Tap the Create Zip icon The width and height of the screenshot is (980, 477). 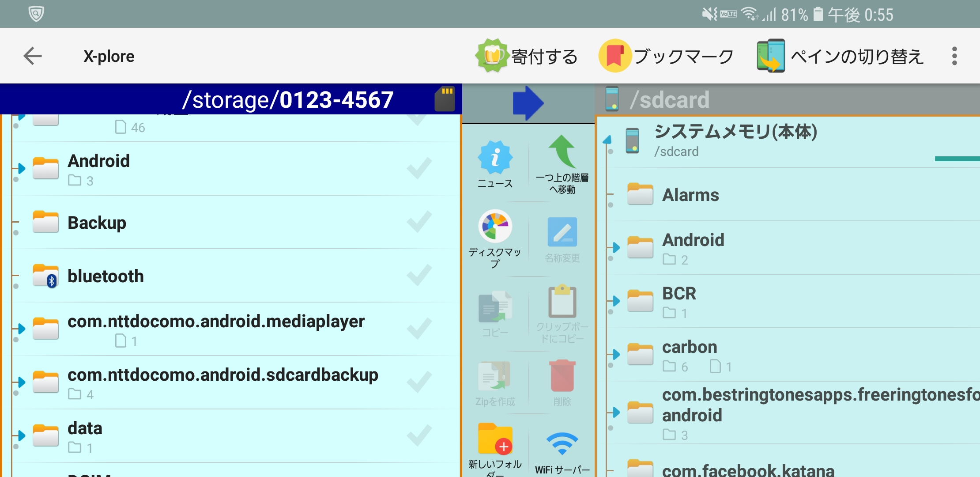[x=495, y=376]
